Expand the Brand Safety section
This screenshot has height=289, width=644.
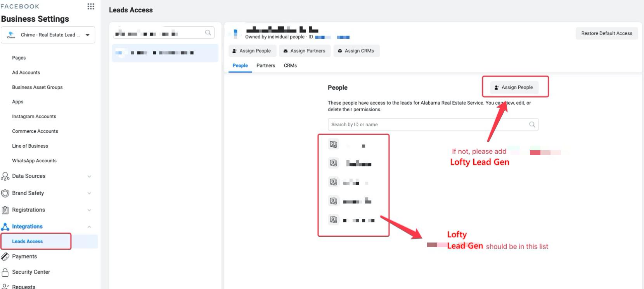89,193
